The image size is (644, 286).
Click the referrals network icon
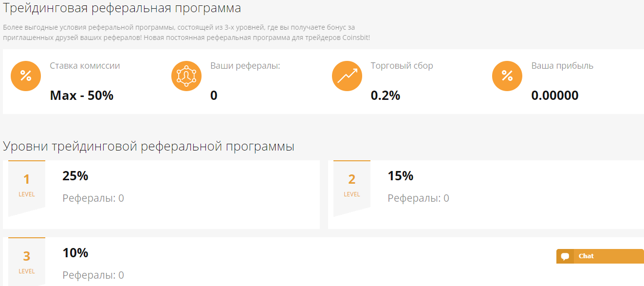click(x=186, y=76)
